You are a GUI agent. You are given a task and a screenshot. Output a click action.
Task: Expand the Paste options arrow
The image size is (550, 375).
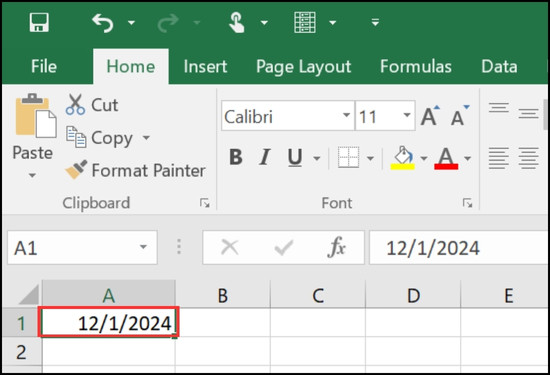coord(32,175)
